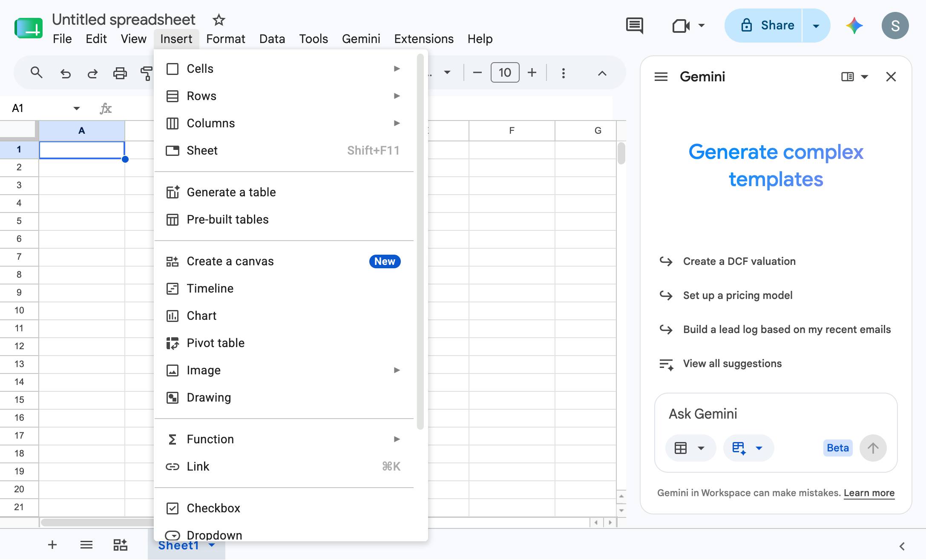Click the Share button
Viewport: 926px width, 560px height.
click(763, 26)
